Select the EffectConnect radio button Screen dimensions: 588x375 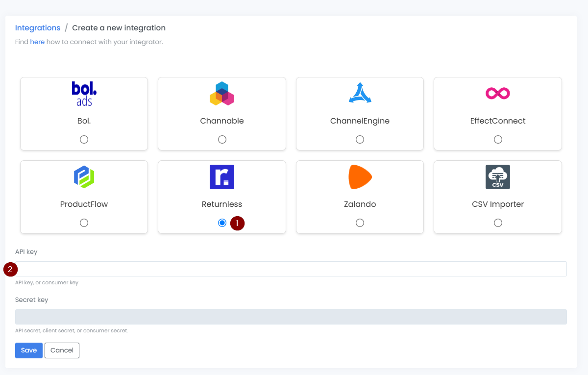[498, 140]
